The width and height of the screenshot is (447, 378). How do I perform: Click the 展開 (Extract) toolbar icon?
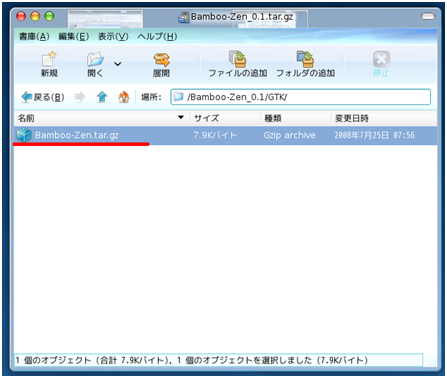[161, 59]
